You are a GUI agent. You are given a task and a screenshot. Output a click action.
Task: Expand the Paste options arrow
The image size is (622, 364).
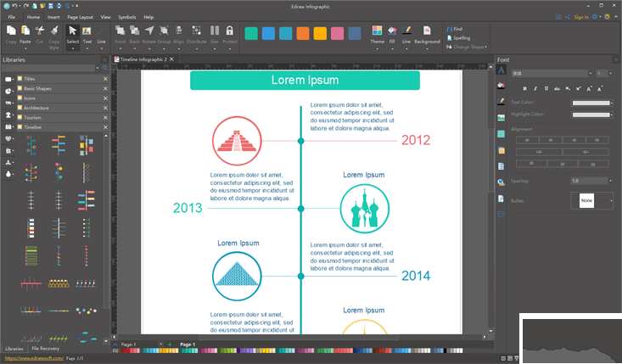pos(25,48)
